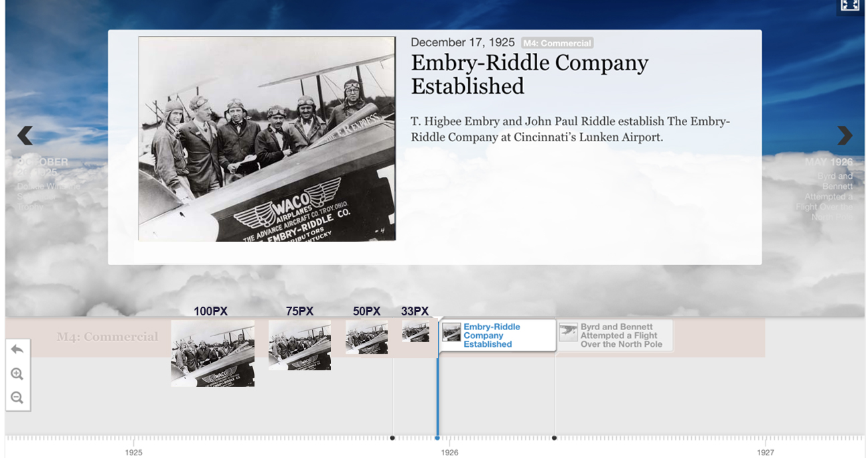The width and height of the screenshot is (868, 458).
Task: Go to next timeline slide arrow
Action: [x=845, y=136]
